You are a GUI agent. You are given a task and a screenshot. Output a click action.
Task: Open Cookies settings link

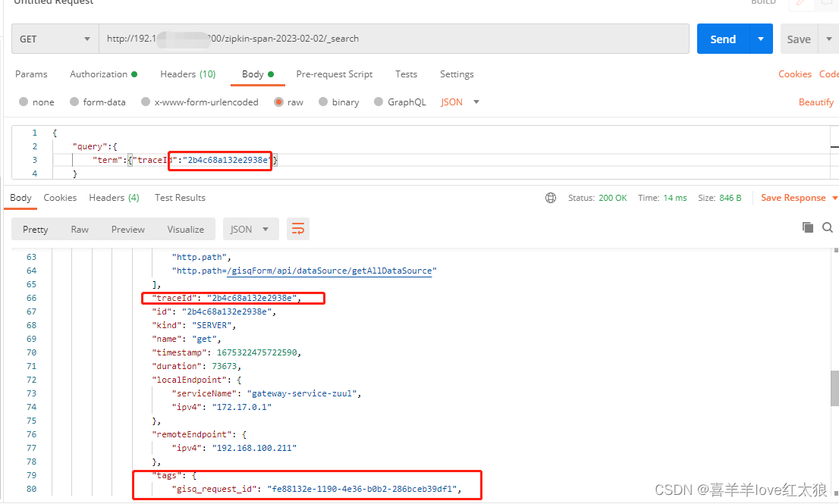(795, 74)
